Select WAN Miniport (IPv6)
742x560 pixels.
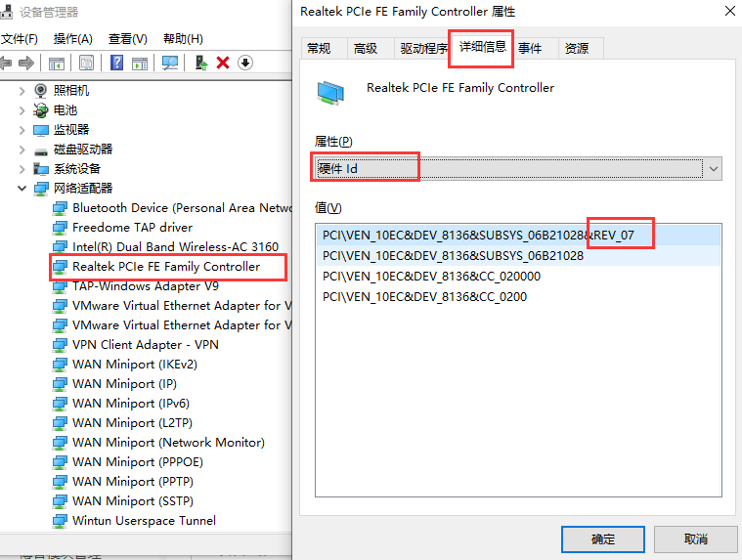(x=131, y=404)
